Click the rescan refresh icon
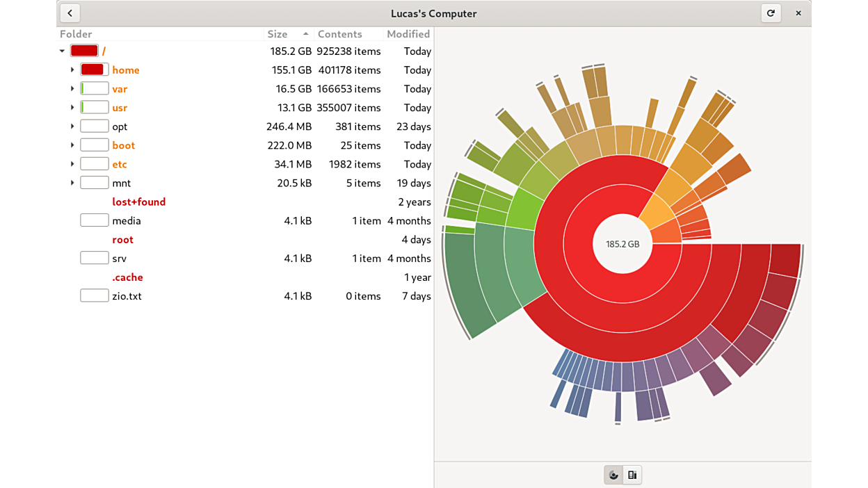 [x=771, y=13]
